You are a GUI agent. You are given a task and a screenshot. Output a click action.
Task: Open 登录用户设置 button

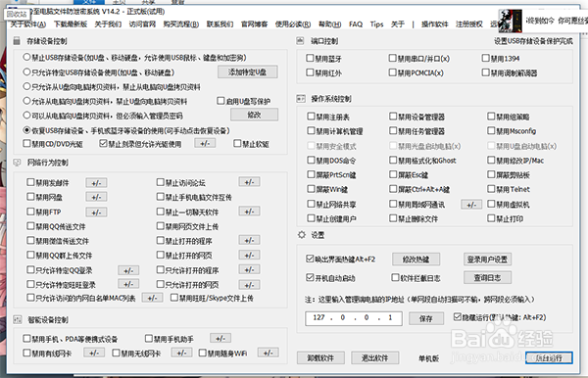pyautogui.click(x=487, y=259)
